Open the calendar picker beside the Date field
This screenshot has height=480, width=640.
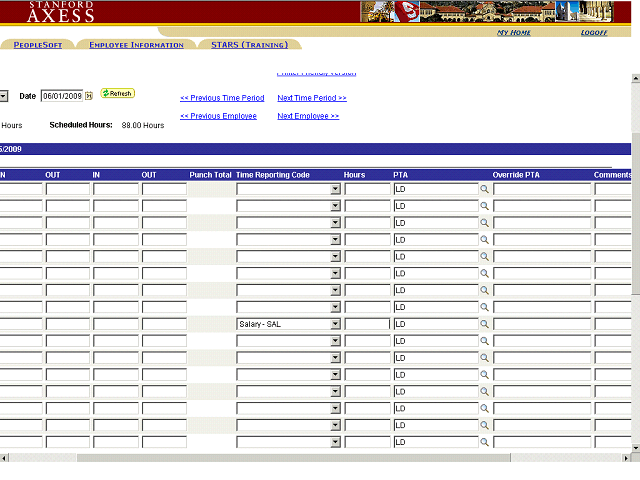pos(89,96)
